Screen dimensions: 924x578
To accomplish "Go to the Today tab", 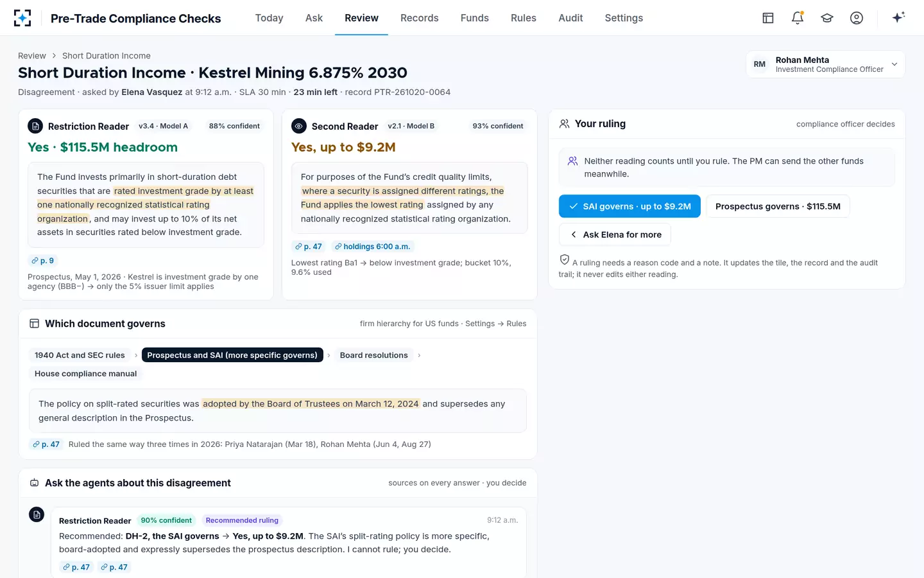I will pos(269,18).
